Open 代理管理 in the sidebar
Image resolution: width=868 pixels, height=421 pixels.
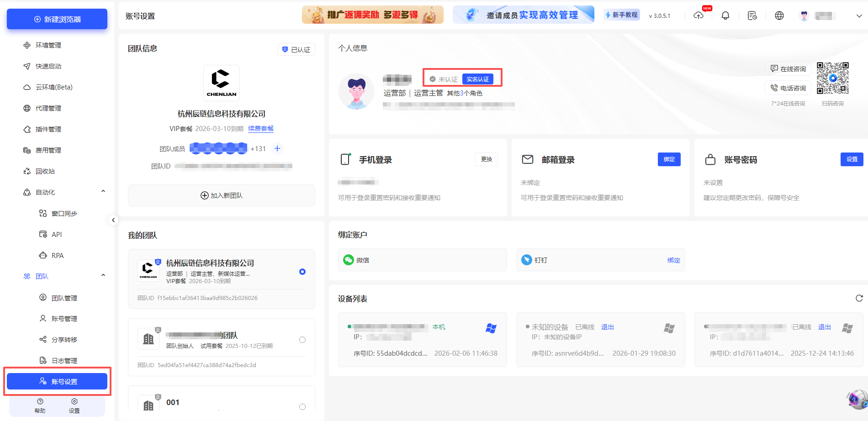point(48,108)
